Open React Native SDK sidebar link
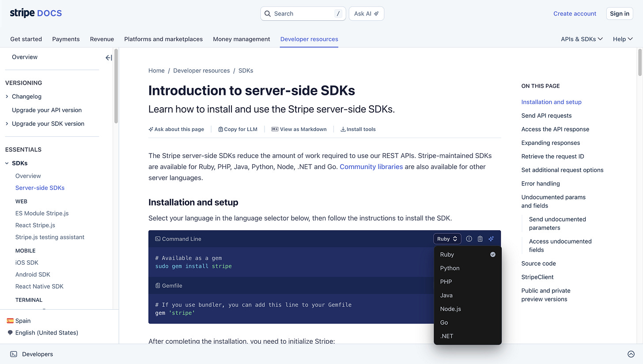This screenshot has width=643, height=364. (39, 286)
